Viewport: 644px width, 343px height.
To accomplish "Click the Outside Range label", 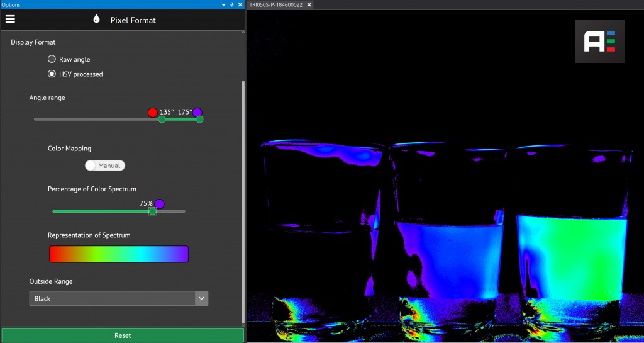I will point(51,281).
